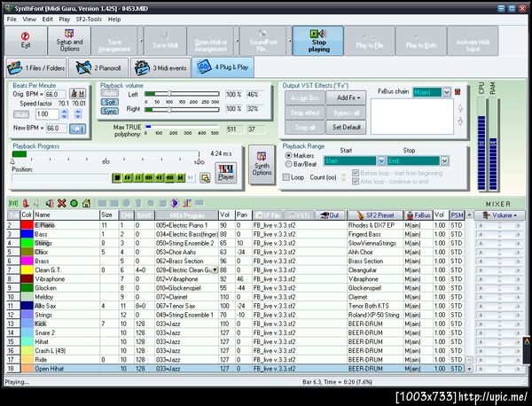Click the fast forward transport button
532x406 pixels.
click(x=149, y=177)
